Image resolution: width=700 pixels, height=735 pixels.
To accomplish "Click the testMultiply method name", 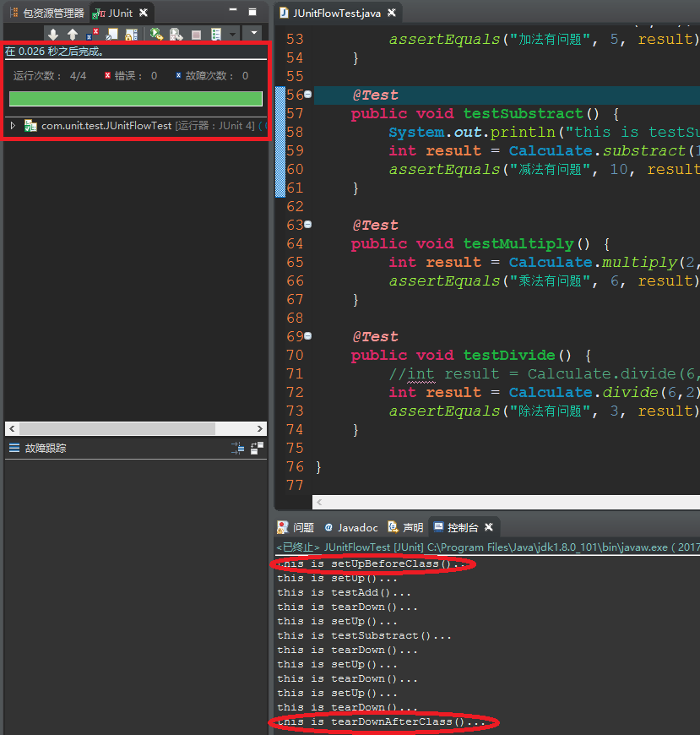I will click(x=518, y=244).
